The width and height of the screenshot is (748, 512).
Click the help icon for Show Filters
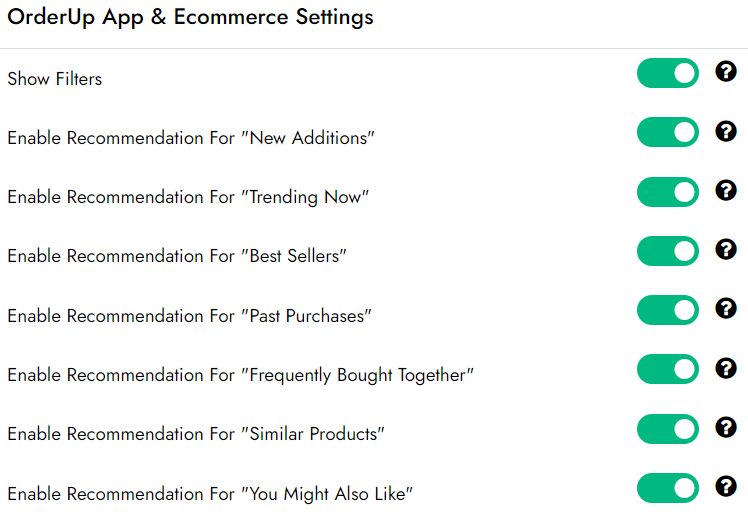tap(726, 72)
